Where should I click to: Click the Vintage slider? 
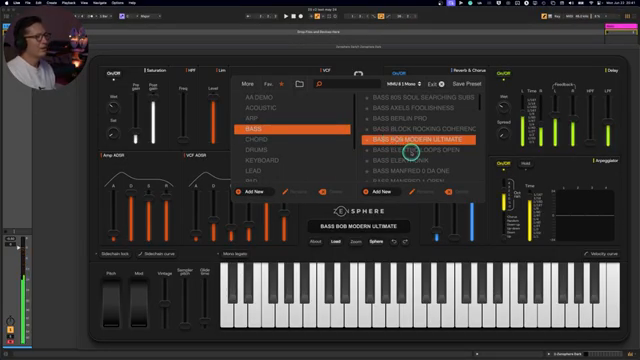[x=165, y=303]
